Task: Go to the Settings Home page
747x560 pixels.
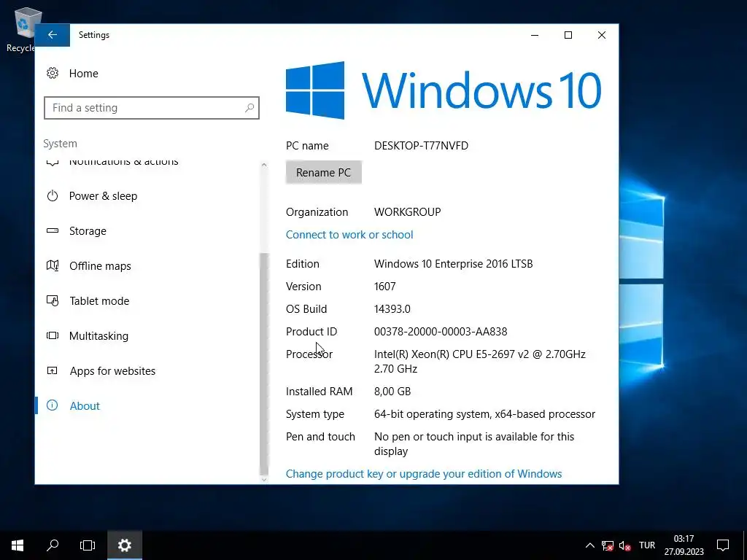Action: coord(83,74)
